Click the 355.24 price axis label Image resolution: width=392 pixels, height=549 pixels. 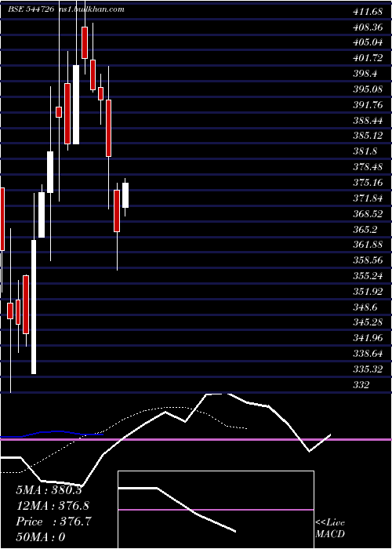(368, 275)
